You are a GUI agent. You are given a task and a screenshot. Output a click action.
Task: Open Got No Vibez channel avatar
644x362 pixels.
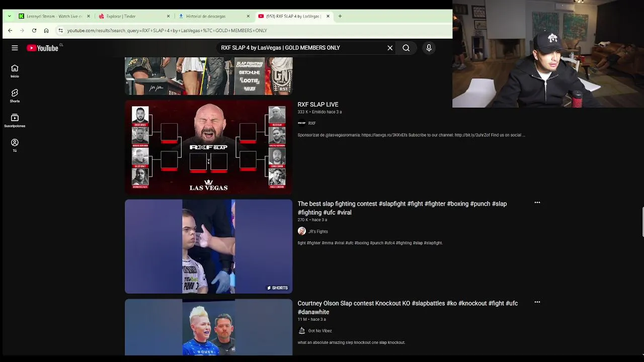(302, 331)
